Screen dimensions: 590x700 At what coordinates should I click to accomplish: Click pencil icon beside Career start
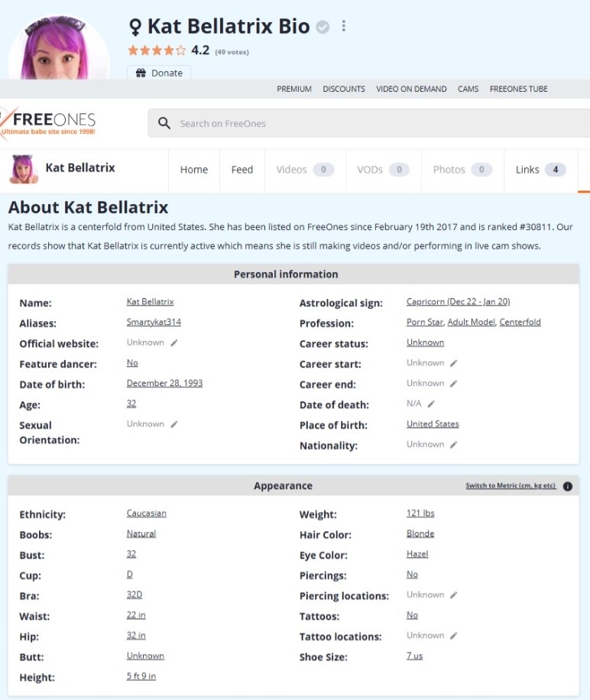(454, 363)
